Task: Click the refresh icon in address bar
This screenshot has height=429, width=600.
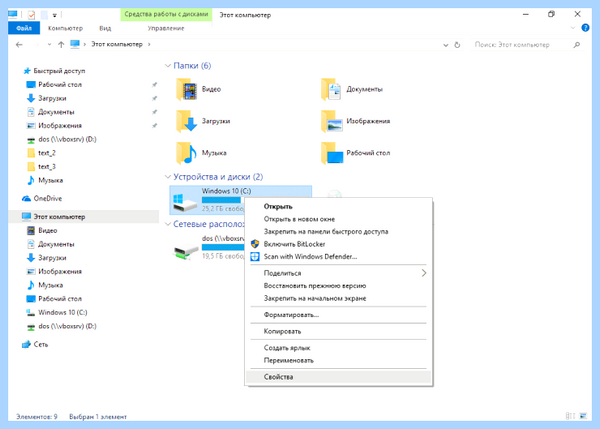Action: [457, 45]
